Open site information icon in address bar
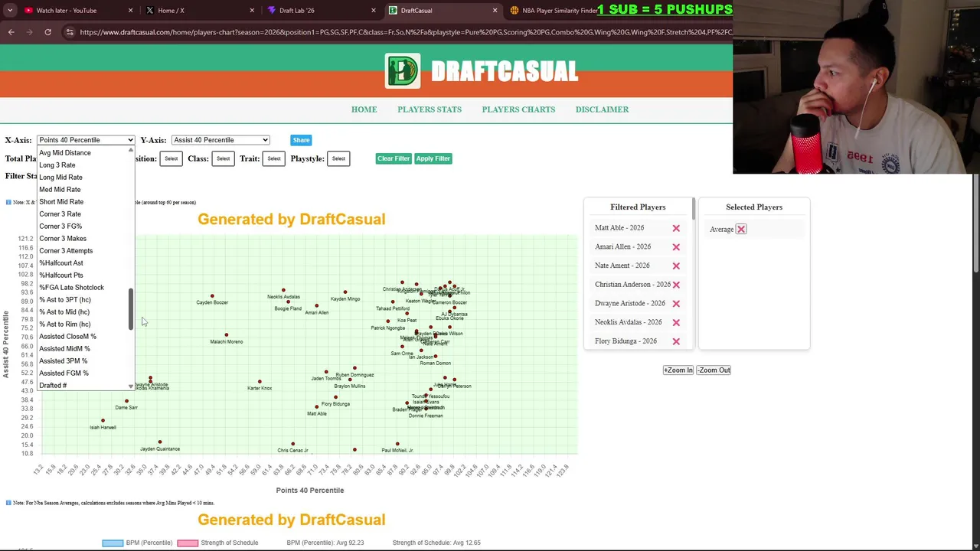The image size is (980, 551). coord(70,32)
